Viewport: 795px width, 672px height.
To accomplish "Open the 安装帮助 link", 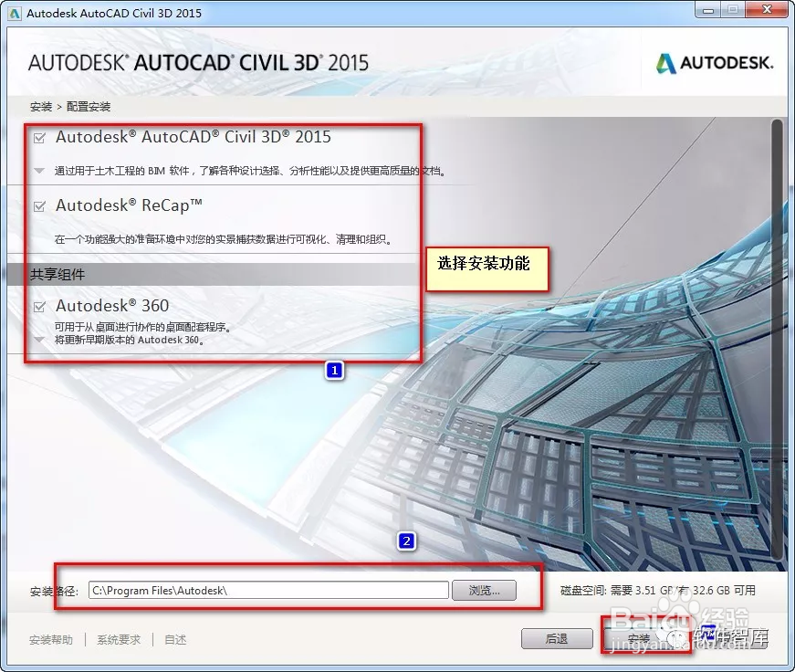I will click(x=51, y=640).
